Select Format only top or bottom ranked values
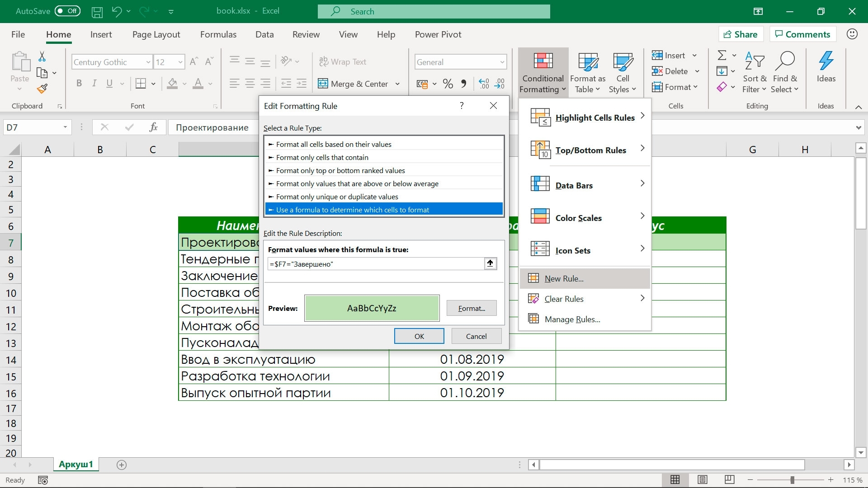Screen dimensions: 868x488 [384, 170]
